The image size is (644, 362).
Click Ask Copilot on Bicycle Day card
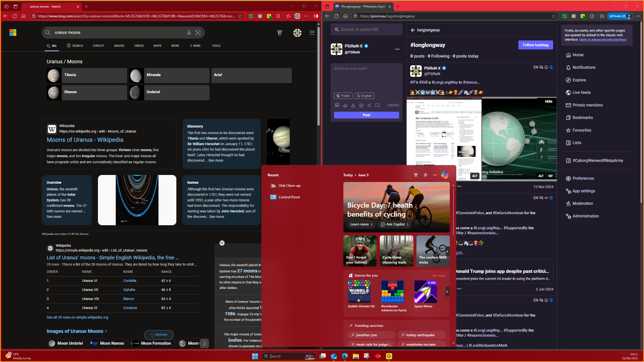point(395,224)
